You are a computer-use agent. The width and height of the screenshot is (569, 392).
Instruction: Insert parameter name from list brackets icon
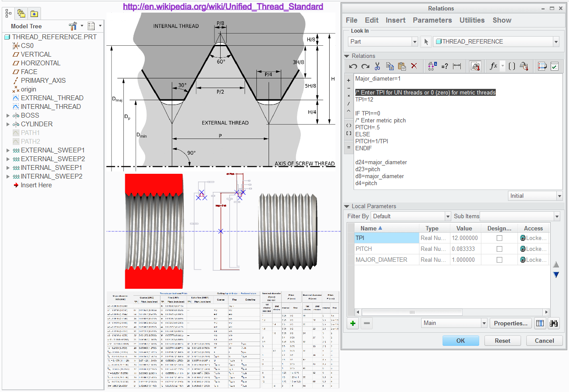tap(512, 66)
